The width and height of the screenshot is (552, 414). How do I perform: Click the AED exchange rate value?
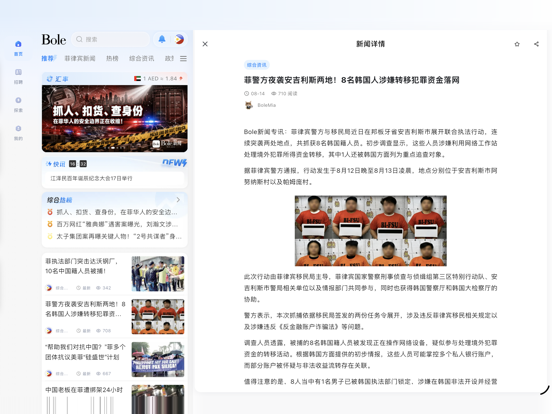coord(160,79)
